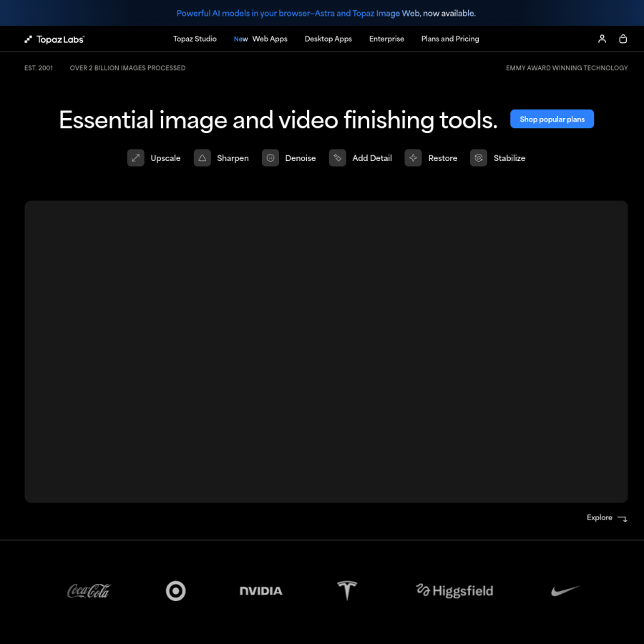Click the 'Essential image and video finishing tools.' headline
Screen dimensions: 644x644
(278, 120)
